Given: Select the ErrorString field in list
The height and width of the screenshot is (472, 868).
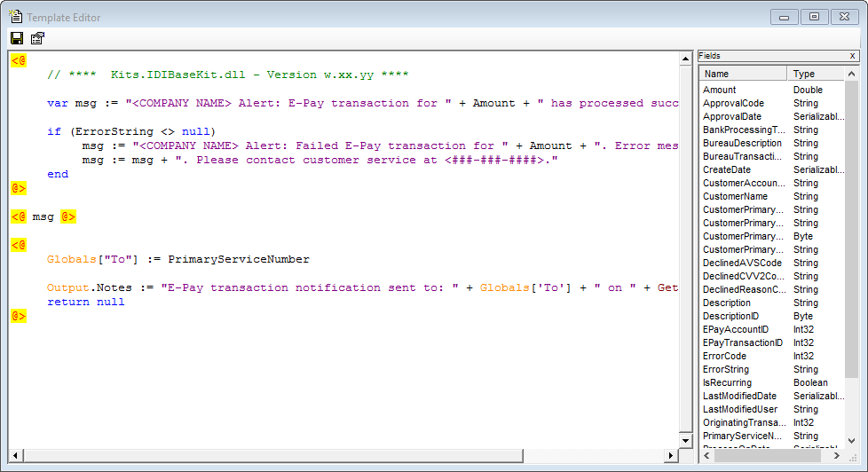Looking at the screenshot, I should pos(772,369).
